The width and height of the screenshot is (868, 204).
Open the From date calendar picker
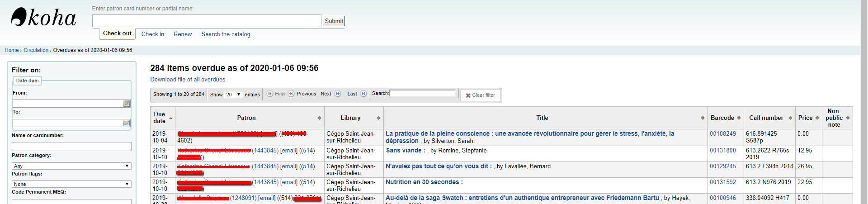click(x=127, y=104)
